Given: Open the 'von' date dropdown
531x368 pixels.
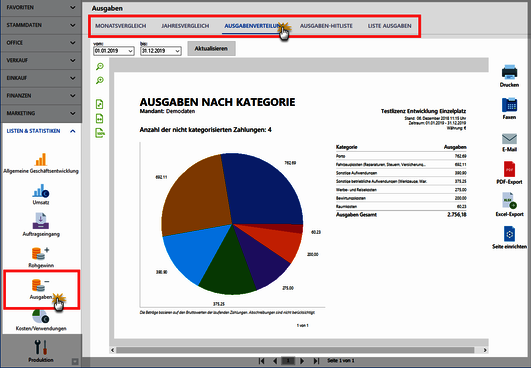Looking at the screenshot, I should [x=131, y=51].
